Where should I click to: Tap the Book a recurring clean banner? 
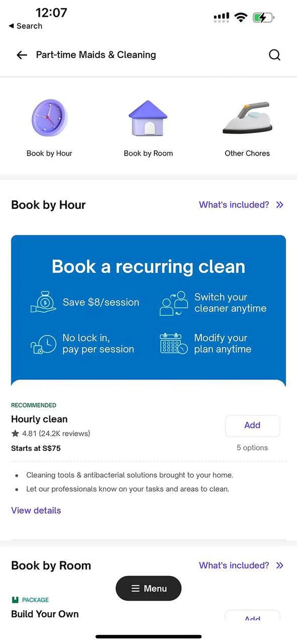[x=148, y=267]
